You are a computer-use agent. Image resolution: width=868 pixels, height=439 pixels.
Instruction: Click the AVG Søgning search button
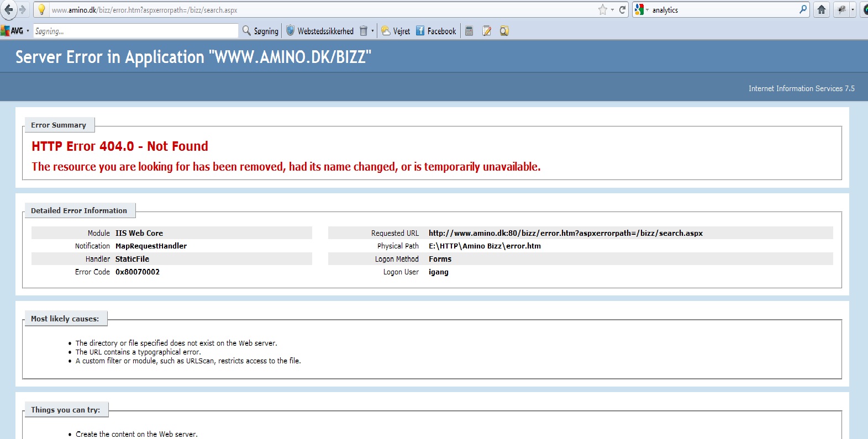(x=260, y=31)
